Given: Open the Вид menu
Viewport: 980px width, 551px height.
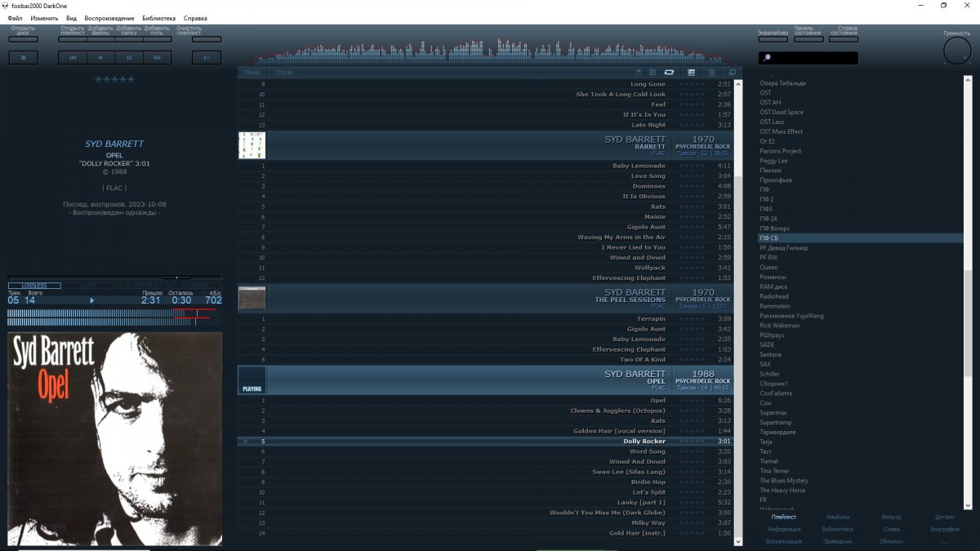Looking at the screenshot, I should tap(72, 17).
